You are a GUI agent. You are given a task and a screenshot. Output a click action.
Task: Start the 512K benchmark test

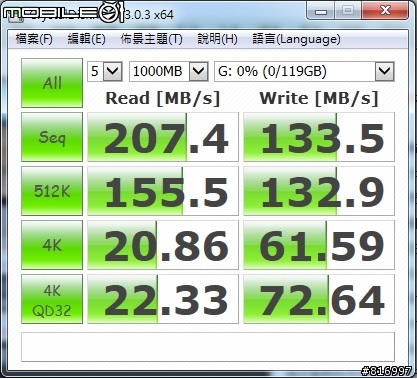tap(52, 191)
